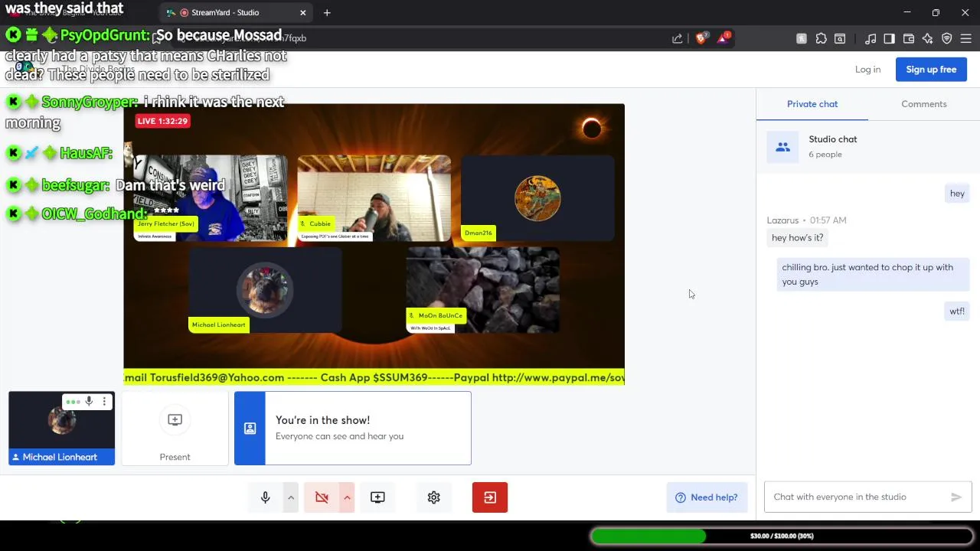The height and width of the screenshot is (551, 980).
Task: Open the media control music note icon
Action: [871, 38]
